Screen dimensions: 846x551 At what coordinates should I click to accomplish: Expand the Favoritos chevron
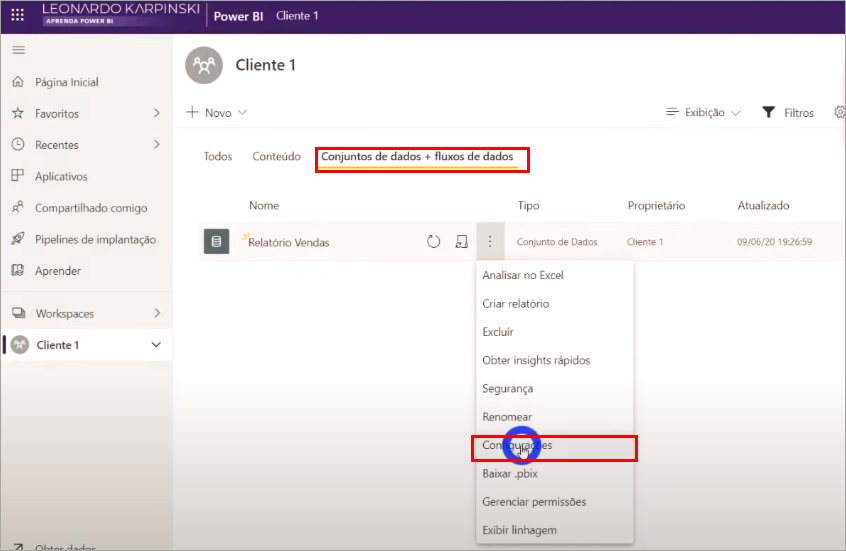156,113
